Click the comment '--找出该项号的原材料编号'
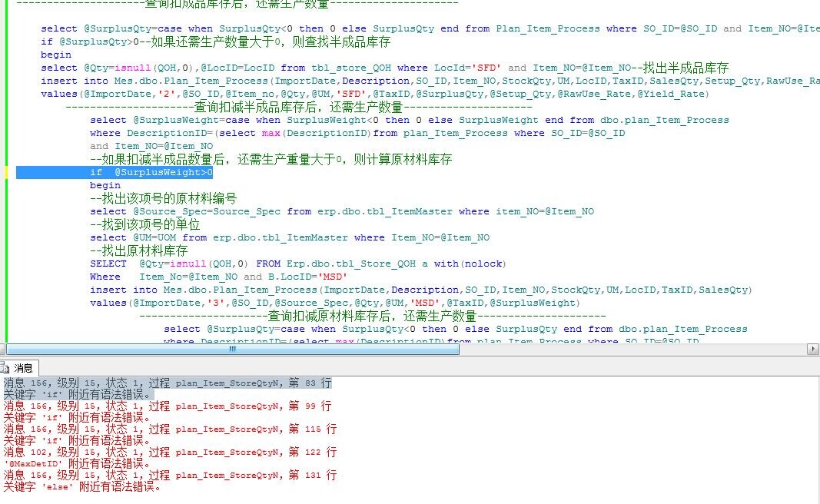 (x=163, y=198)
